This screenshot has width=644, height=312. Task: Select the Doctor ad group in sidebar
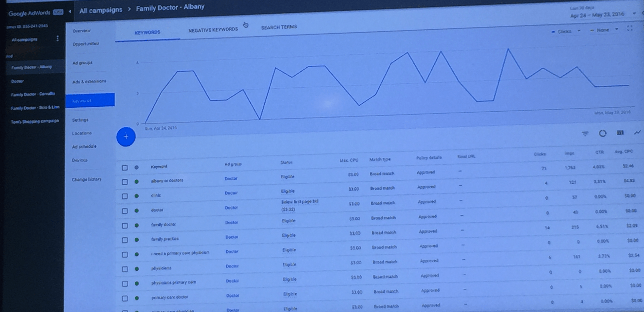coord(17,81)
